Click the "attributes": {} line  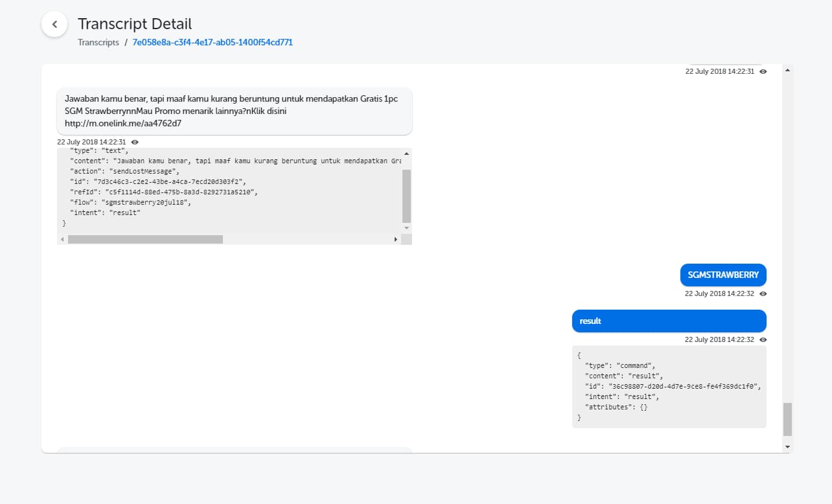click(616, 407)
